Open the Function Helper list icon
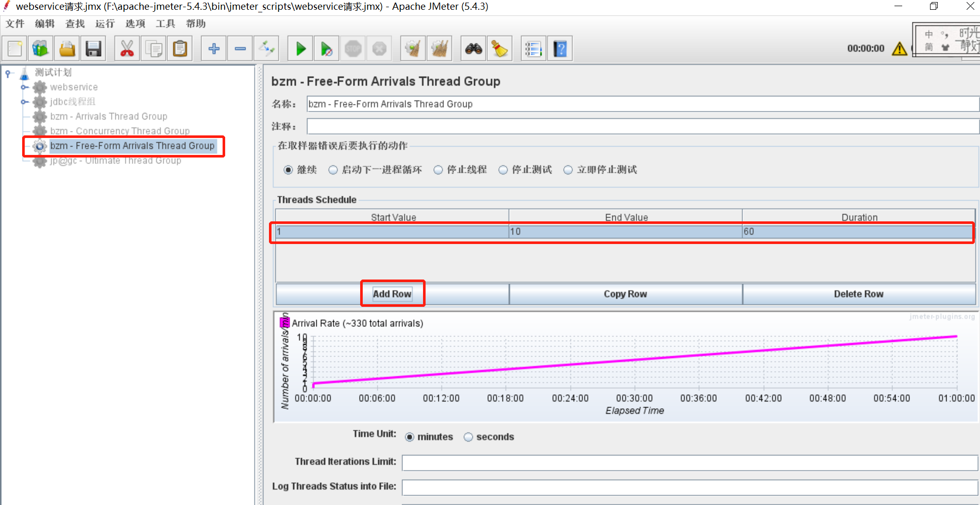The width and height of the screenshot is (980, 505). coord(533,49)
